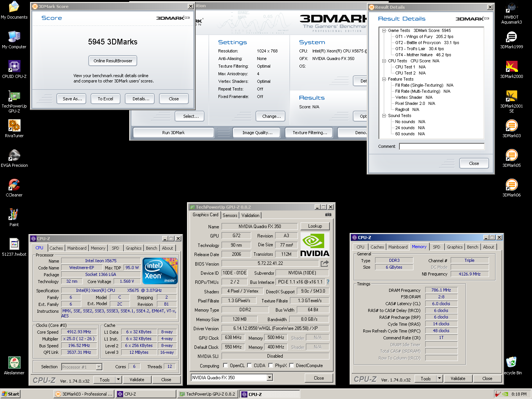Image resolution: width=532 pixels, height=399 pixels.
Task: Enable the PhysX checkbox in GPU-Z
Action: click(271, 366)
